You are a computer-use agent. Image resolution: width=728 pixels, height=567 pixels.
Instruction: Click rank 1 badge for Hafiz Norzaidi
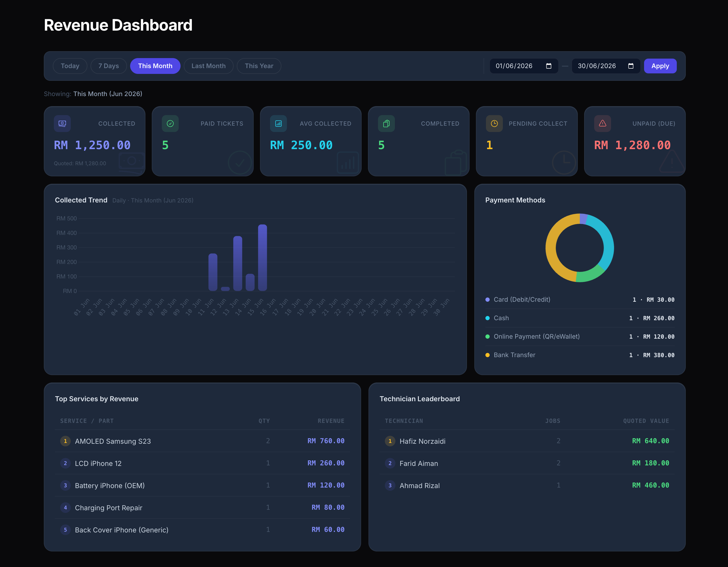coord(390,441)
